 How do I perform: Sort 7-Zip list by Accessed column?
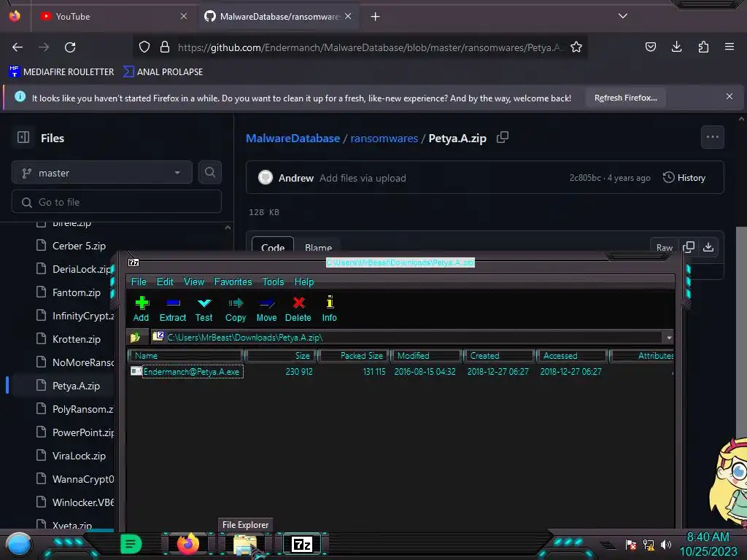pyautogui.click(x=572, y=356)
